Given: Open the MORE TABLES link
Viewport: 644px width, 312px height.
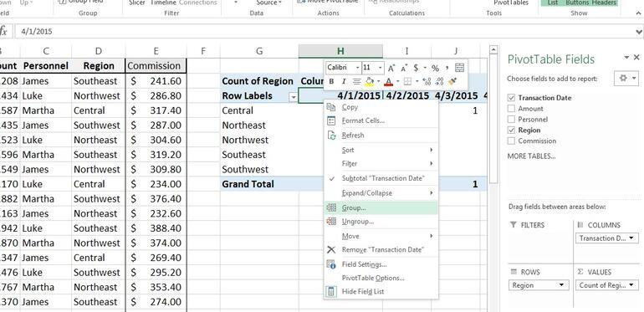Looking at the screenshot, I should tap(531, 156).
